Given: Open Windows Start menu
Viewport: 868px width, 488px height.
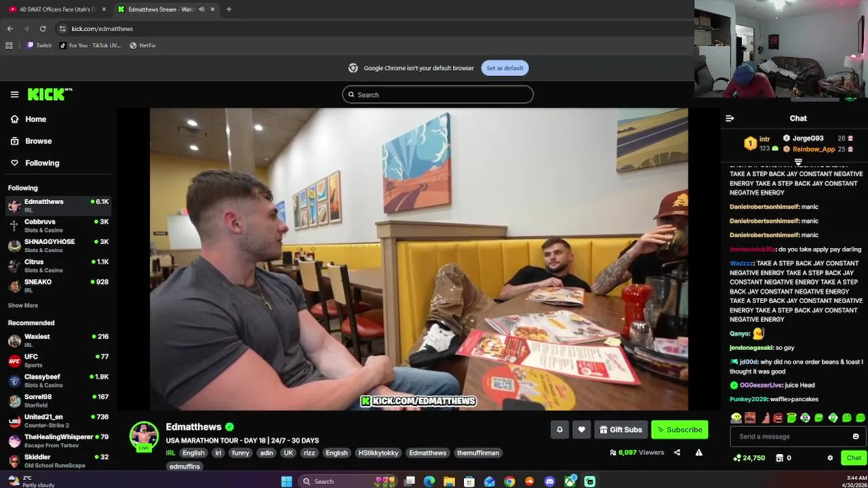Looking at the screenshot, I should point(287,481).
